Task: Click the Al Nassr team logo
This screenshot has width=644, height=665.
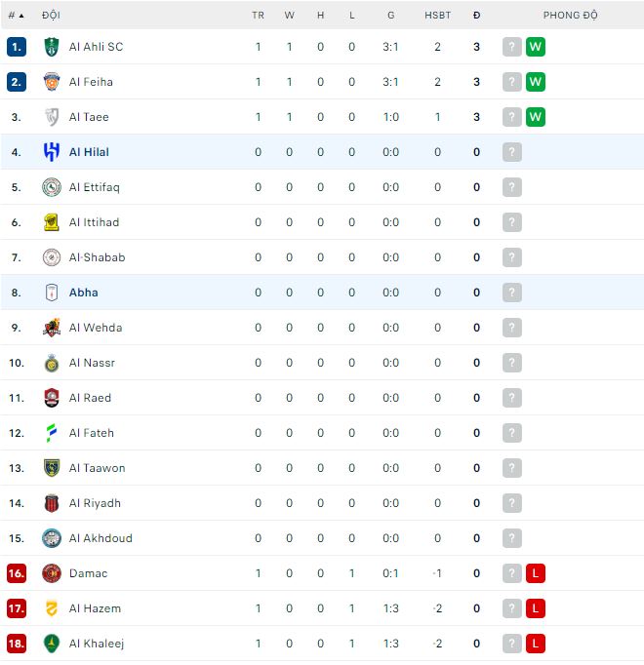Action: pos(52,363)
